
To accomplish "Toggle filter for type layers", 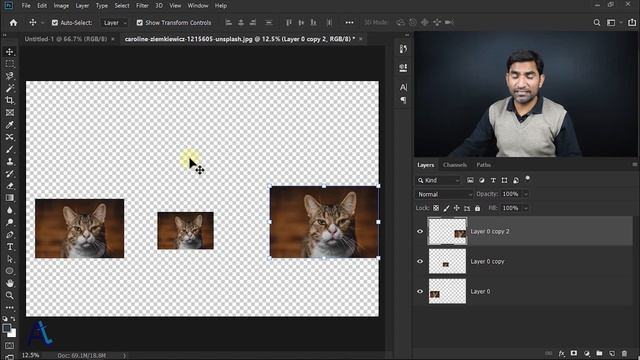I will click(x=493, y=180).
